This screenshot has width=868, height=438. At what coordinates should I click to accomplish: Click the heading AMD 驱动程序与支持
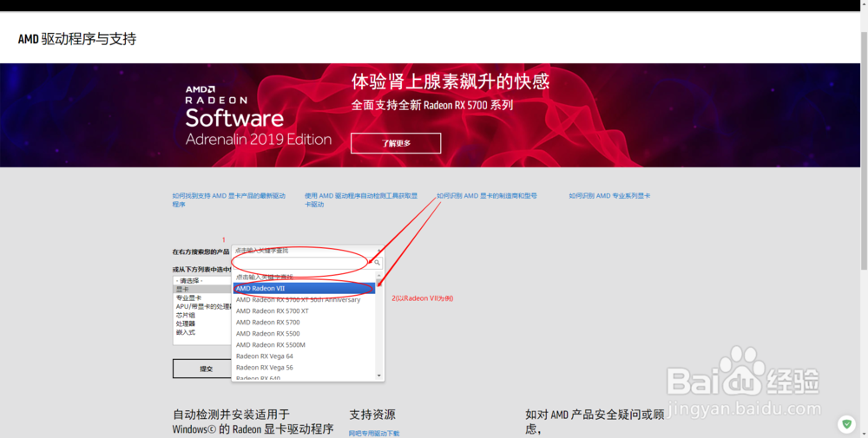pyautogui.click(x=77, y=39)
